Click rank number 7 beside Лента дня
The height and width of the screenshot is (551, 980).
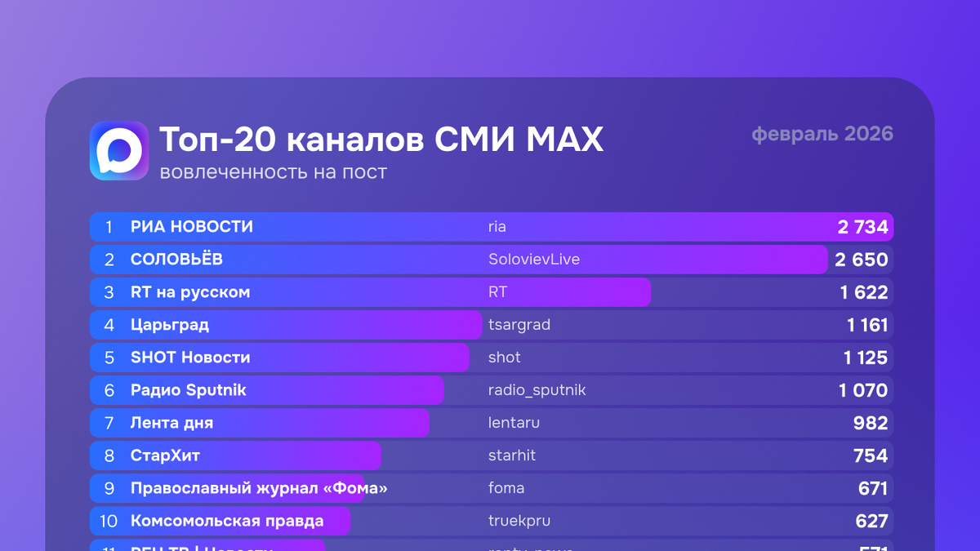coord(109,423)
